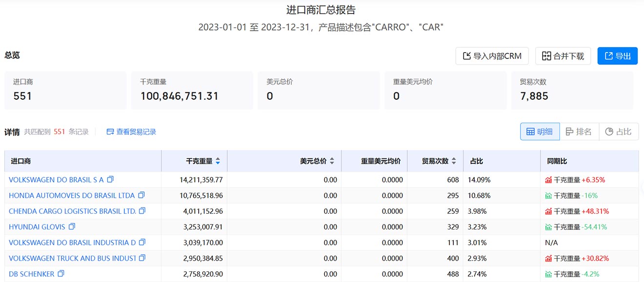Image resolution: width=644 pixels, height=282 pixels.
Task: Click the 贸易次数 summary card showing 7,885
Action: [x=572, y=90]
